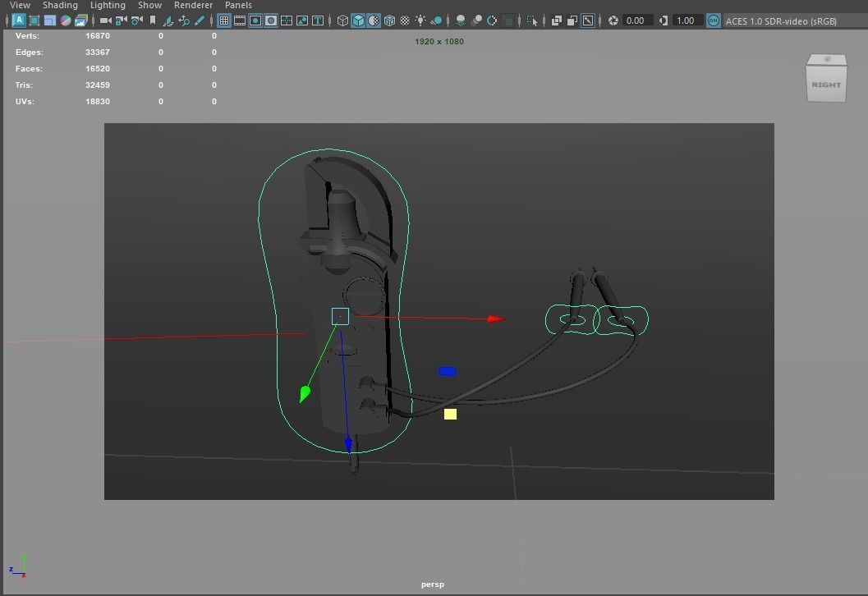Open the Panels menu
The width and height of the screenshot is (868, 596).
pyautogui.click(x=239, y=5)
